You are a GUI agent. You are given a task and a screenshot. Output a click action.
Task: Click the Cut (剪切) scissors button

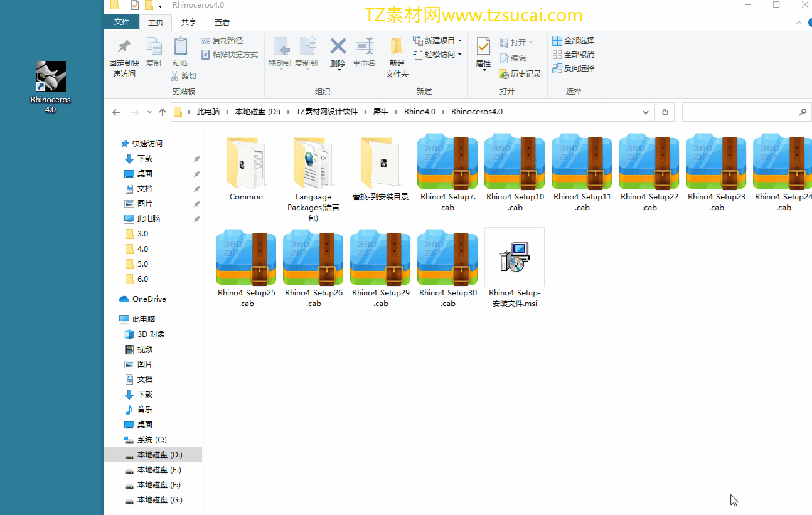tap(183, 75)
